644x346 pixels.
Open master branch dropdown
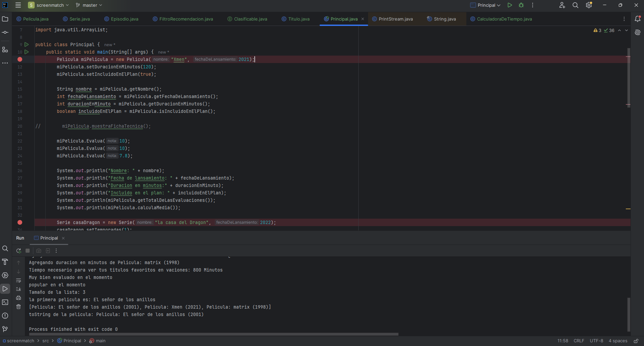[x=89, y=5]
